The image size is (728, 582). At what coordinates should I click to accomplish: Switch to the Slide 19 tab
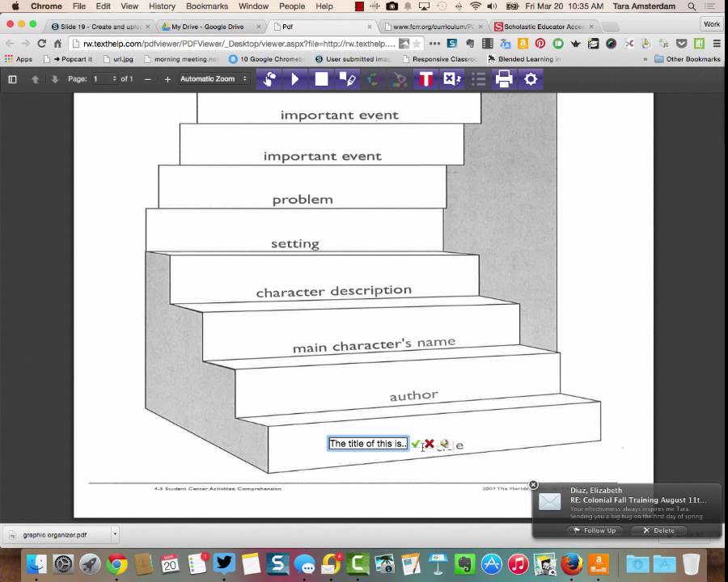click(101, 27)
